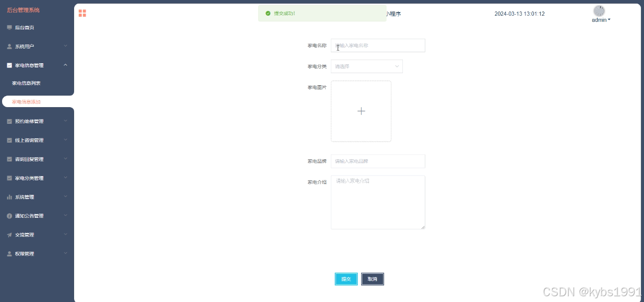Open the 线上咨询管理 menu
The width and height of the screenshot is (644, 302).
coord(37,140)
